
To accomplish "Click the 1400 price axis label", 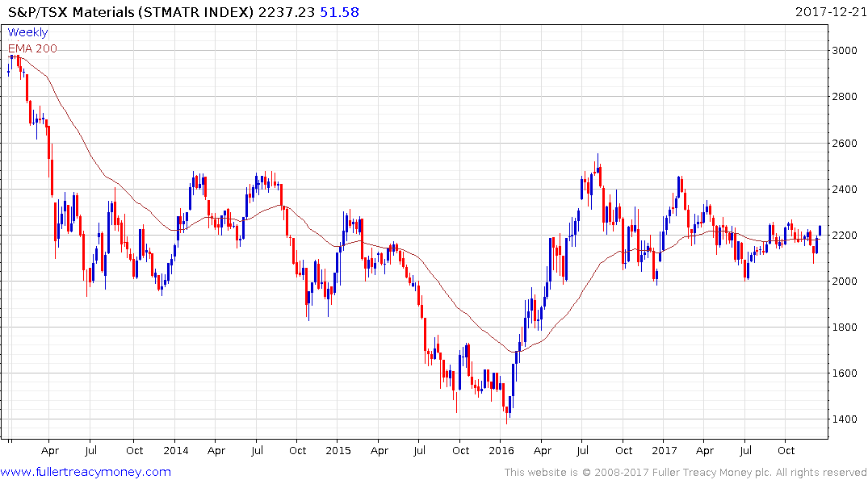I will click(x=845, y=419).
